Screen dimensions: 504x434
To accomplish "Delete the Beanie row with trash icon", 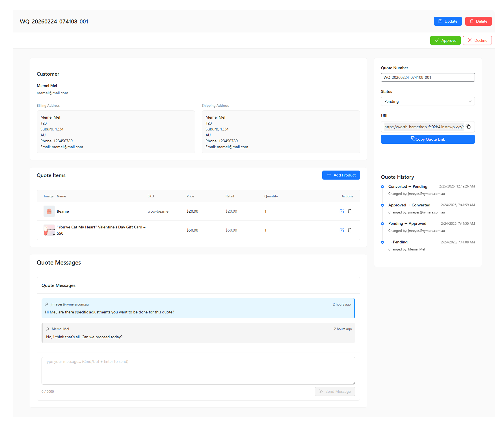I will click(x=350, y=211).
